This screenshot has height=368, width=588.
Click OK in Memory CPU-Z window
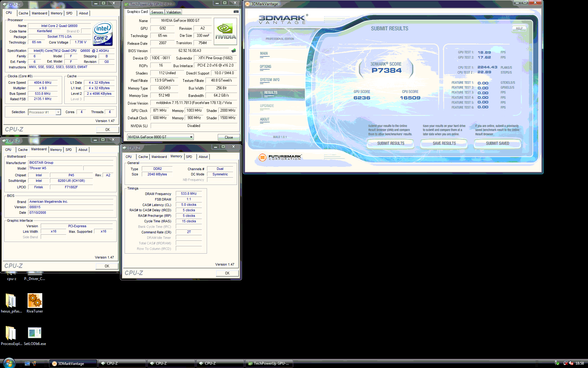pyautogui.click(x=227, y=273)
